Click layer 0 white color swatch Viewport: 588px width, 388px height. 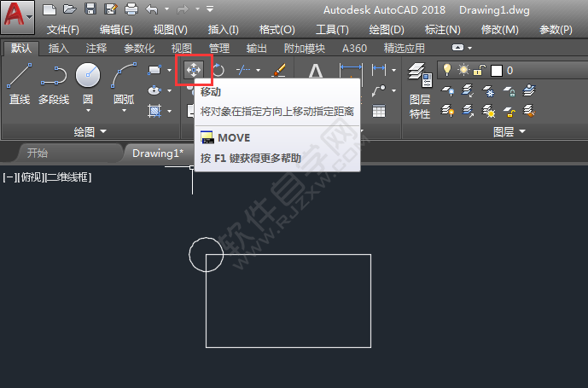pos(497,70)
